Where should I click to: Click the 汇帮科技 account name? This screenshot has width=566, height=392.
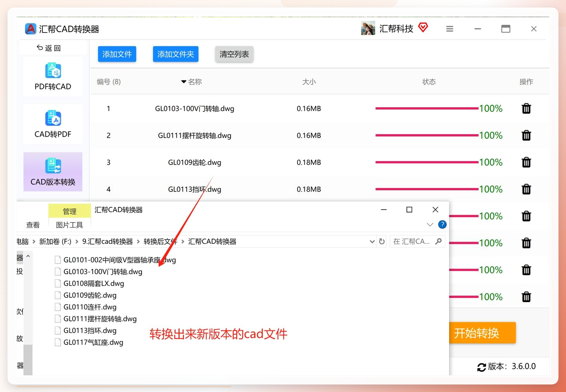[396, 29]
